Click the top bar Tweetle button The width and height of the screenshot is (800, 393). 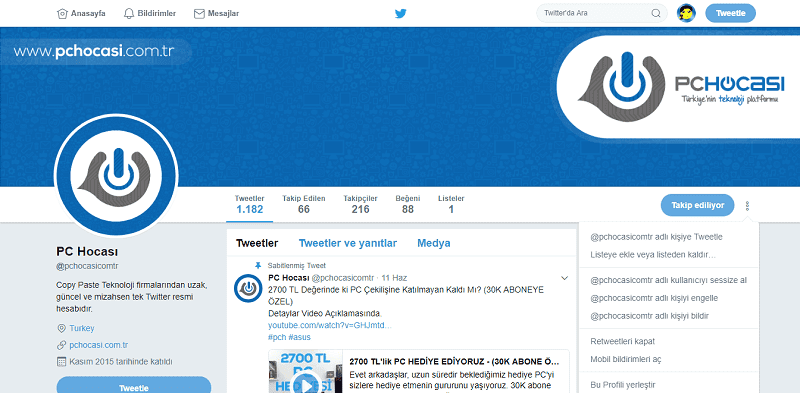730,13
